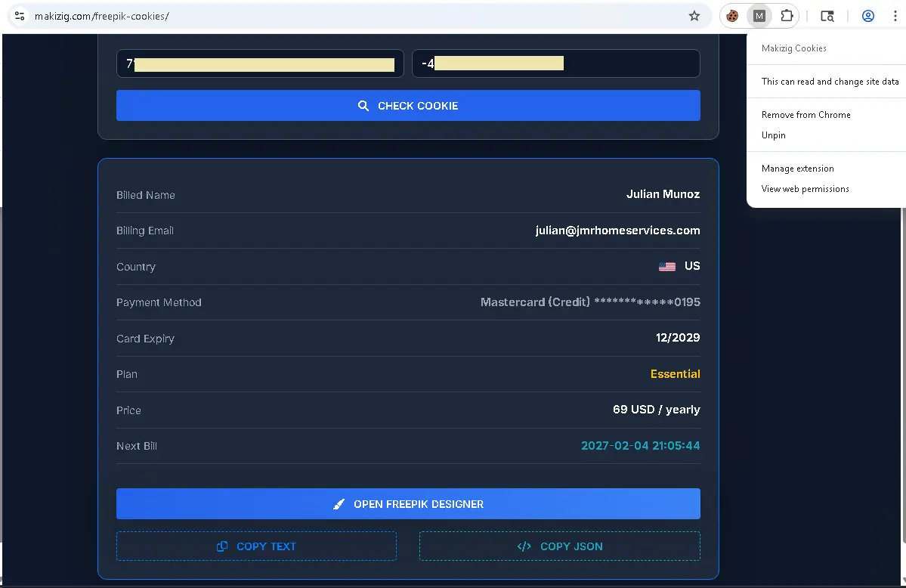This screenshot has height=588, width=906.
Task: Click the billed name 'Julian Munoz'
Action: pos(663,194)
